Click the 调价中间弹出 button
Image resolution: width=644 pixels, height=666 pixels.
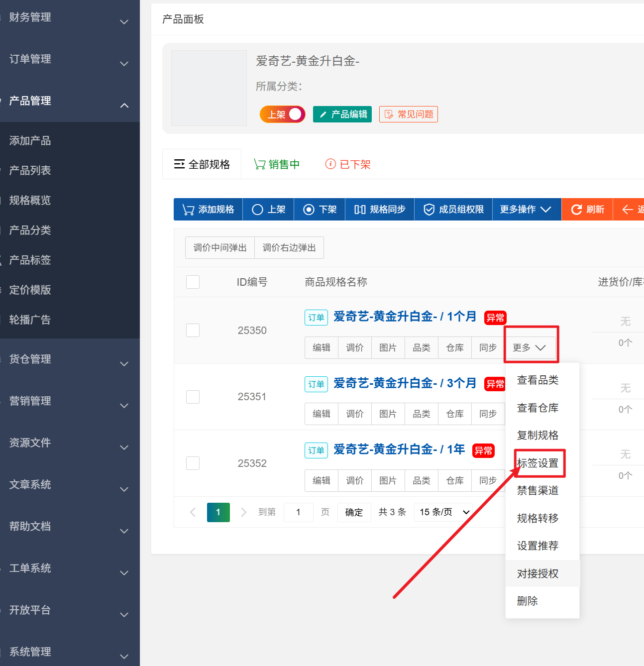coord(220,248)
